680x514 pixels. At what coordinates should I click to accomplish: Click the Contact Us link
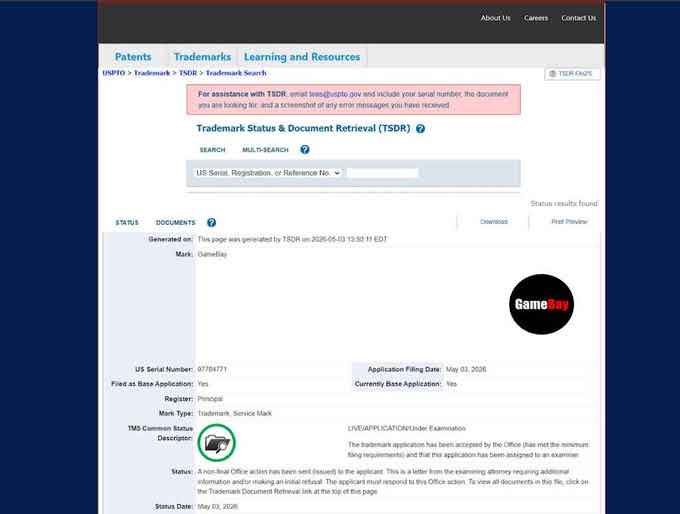579,18
